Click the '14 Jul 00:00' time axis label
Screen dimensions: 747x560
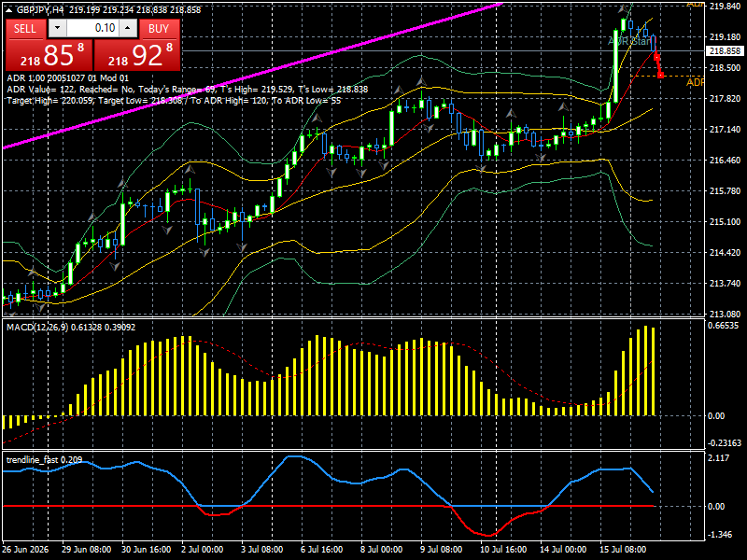point(563,550)
